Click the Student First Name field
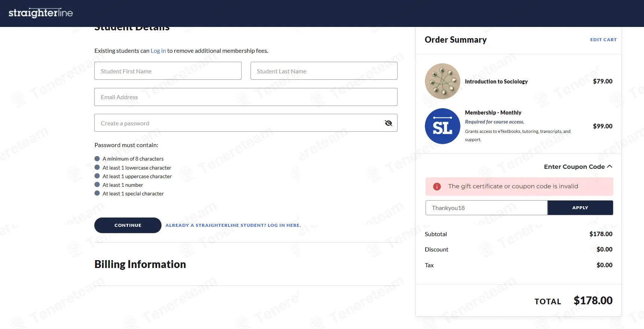This screenshot has width=644, height=329. point(168,71)
